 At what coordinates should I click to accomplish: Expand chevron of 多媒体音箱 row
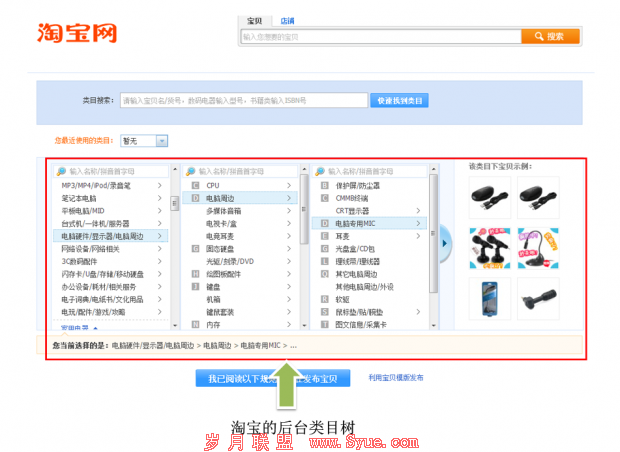click(289, 211)
